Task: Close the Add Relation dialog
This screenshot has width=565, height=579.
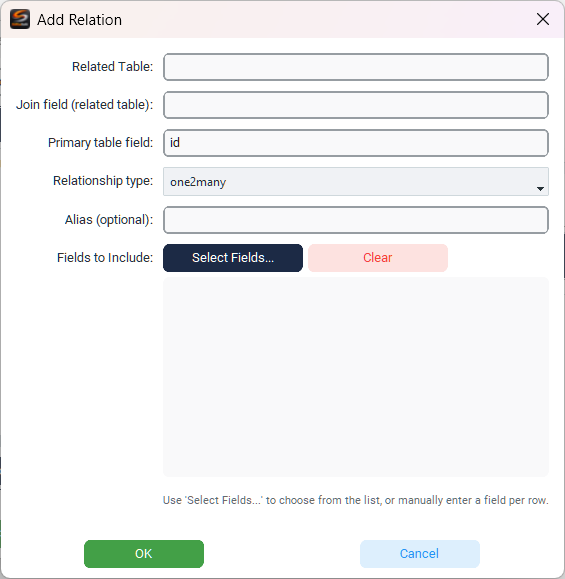Action: pos(542,19)
